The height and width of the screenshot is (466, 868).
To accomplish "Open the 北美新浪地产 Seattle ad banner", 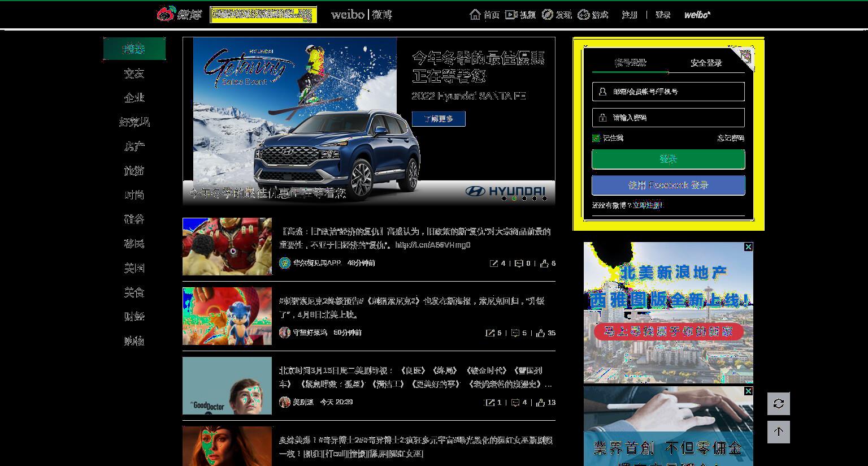I will [669, 313].
